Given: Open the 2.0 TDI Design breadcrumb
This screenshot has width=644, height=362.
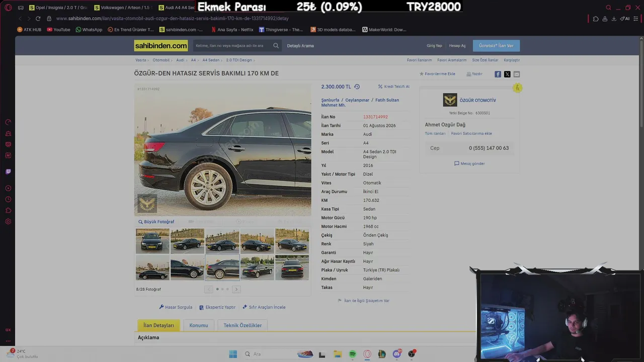Looking at the screenshot, I should click(239, 60).
